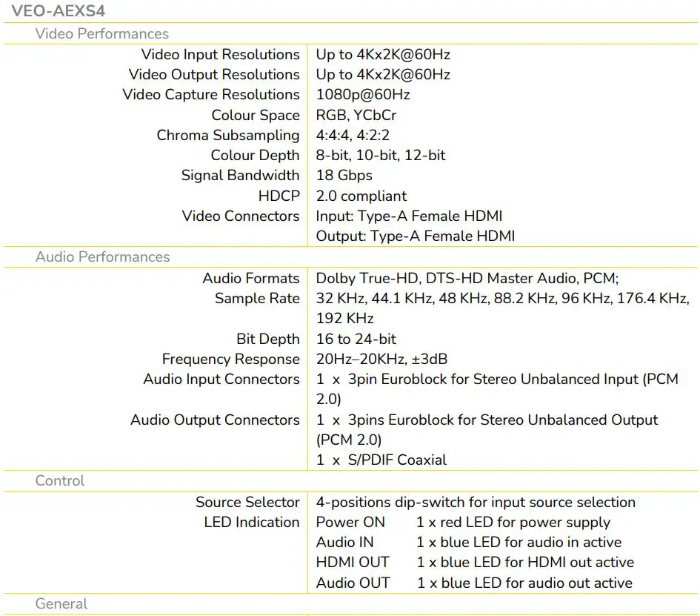
Task: Click the Control section header
Action: [x=59, y=480]
